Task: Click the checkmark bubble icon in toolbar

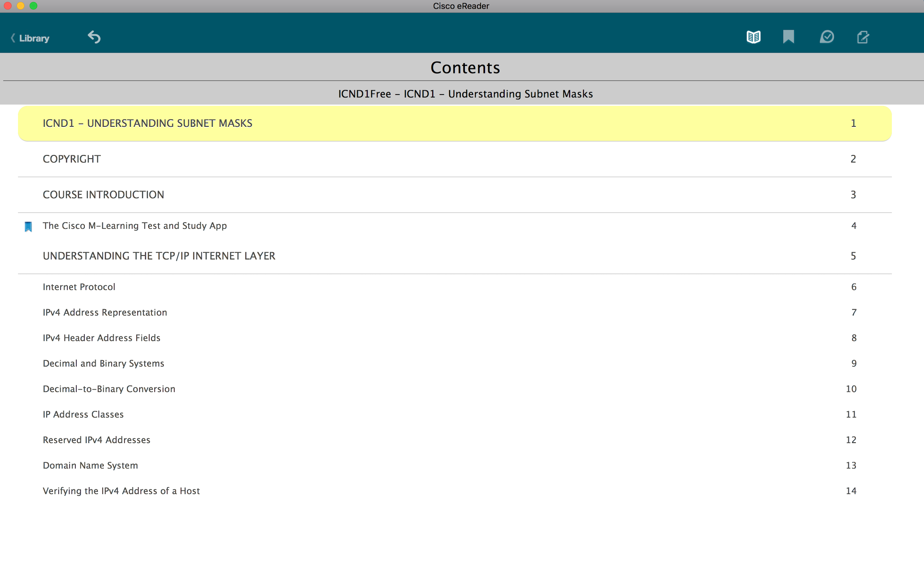Action: pyautogui.click(x=827, y=37)
